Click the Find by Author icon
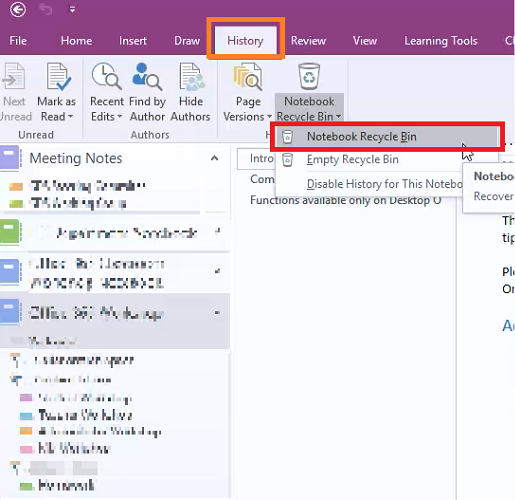This screenshot has height=500, width=515. tap(147, 76)
